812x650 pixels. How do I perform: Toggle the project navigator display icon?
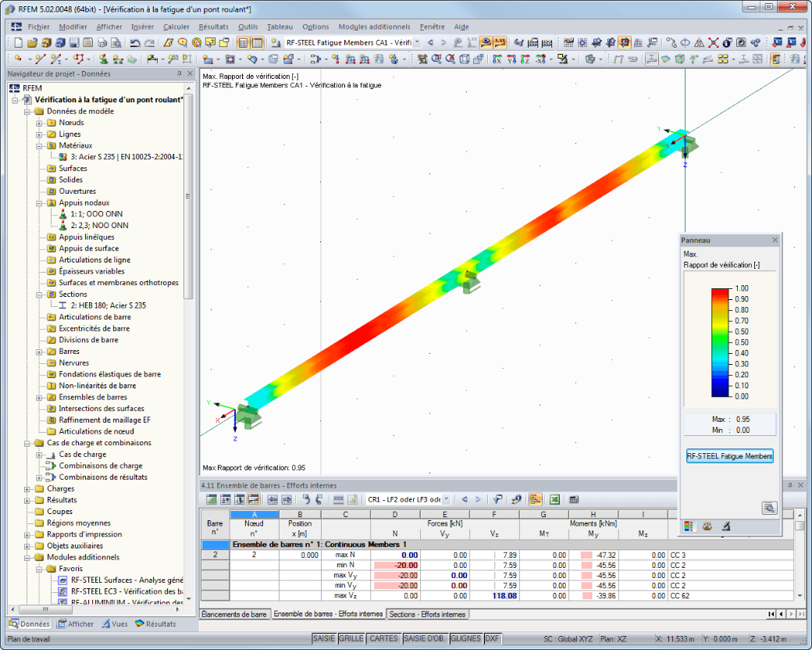(242, 42)
